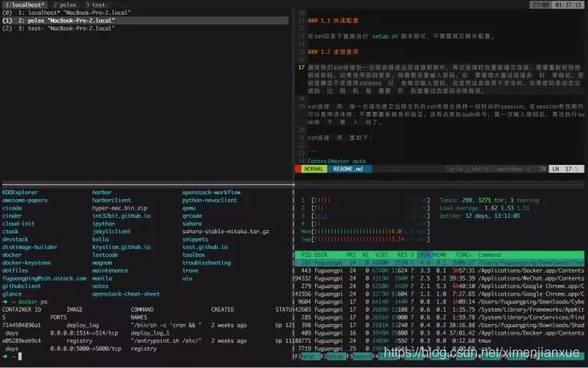Screen dimensions: 588x368
Task: Sort htop by Command column header
Action: click(x=489, y=255)
